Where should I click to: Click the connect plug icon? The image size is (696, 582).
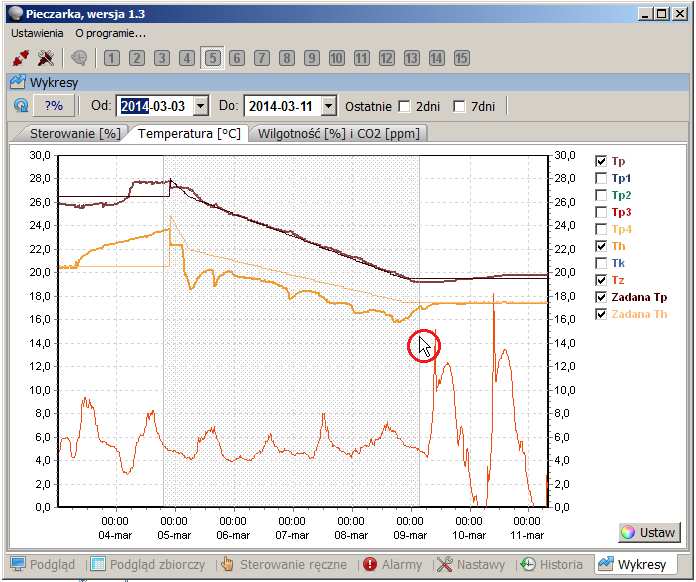[20, 58]
